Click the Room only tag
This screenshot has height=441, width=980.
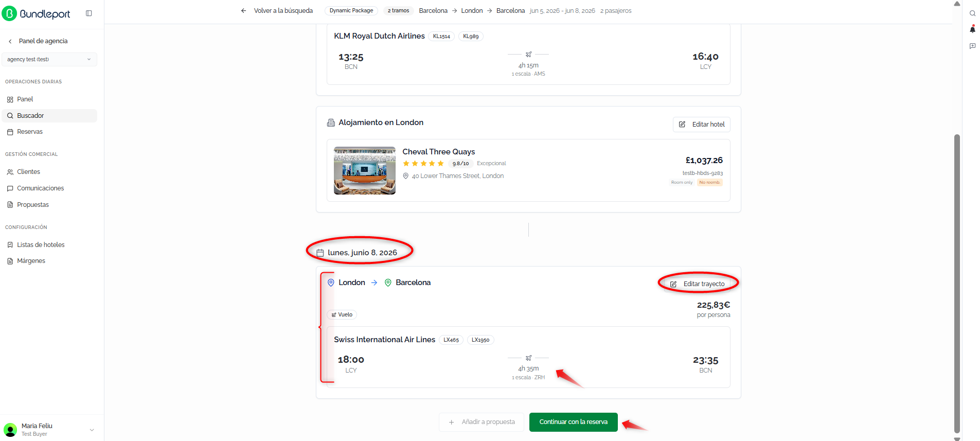682,183
